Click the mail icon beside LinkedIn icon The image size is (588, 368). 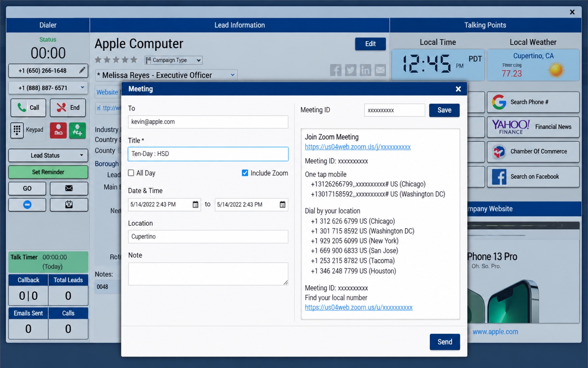pyautogui.click(x=380, y=70)
